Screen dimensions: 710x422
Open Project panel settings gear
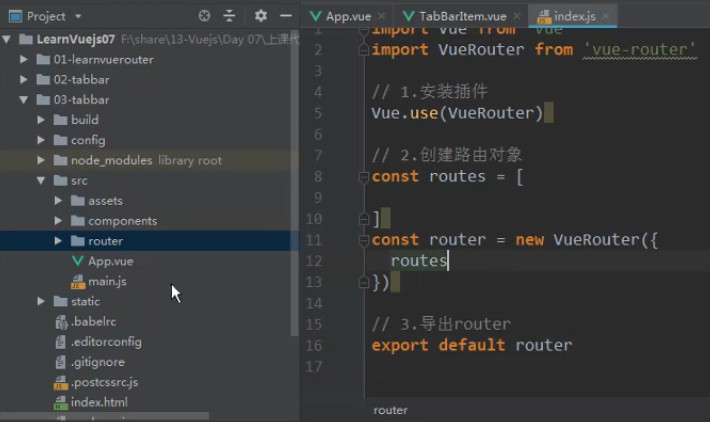coord(260,16)
